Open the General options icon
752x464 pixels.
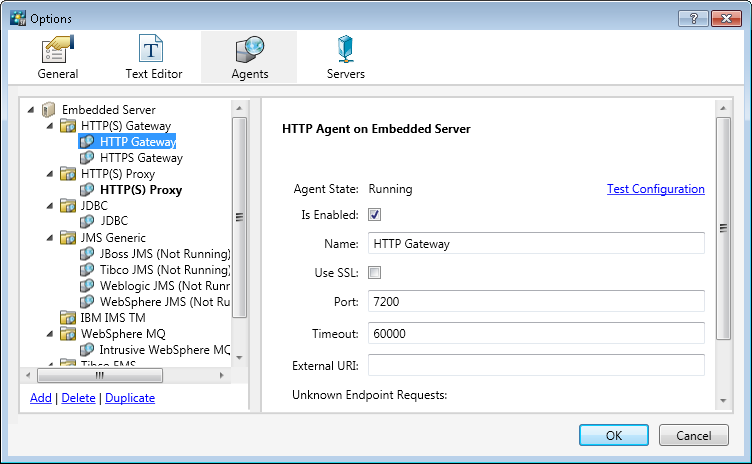tap(58, 49)
